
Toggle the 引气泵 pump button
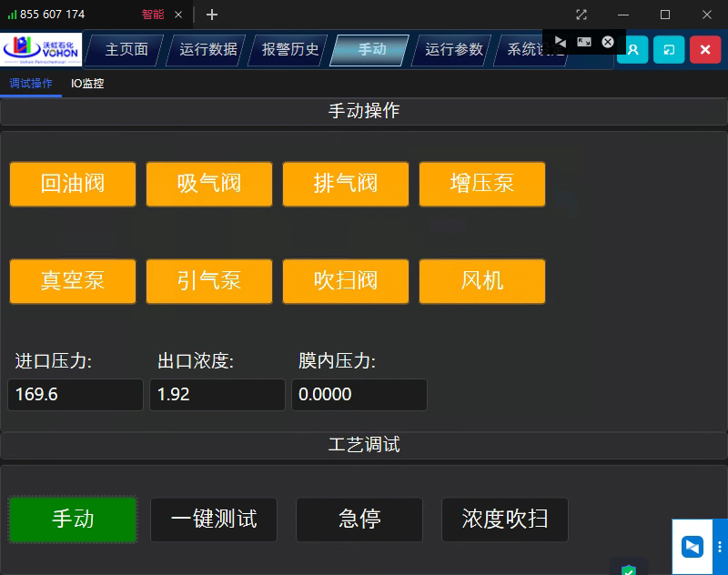point(209,281)
